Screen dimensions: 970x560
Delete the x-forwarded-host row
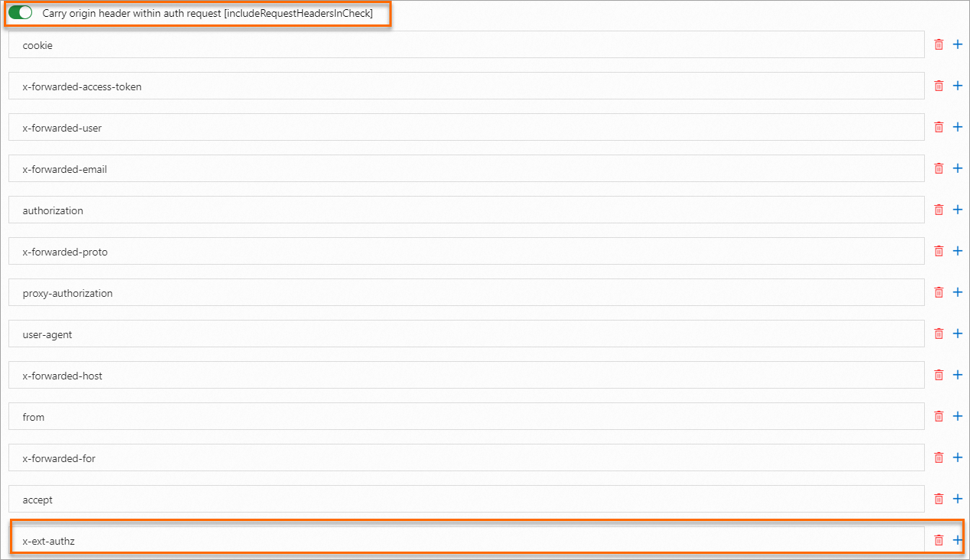tap(939, 375)
